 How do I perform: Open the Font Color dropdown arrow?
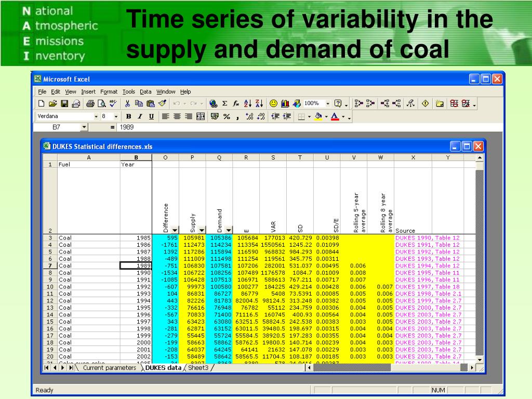tap(343, 117)
